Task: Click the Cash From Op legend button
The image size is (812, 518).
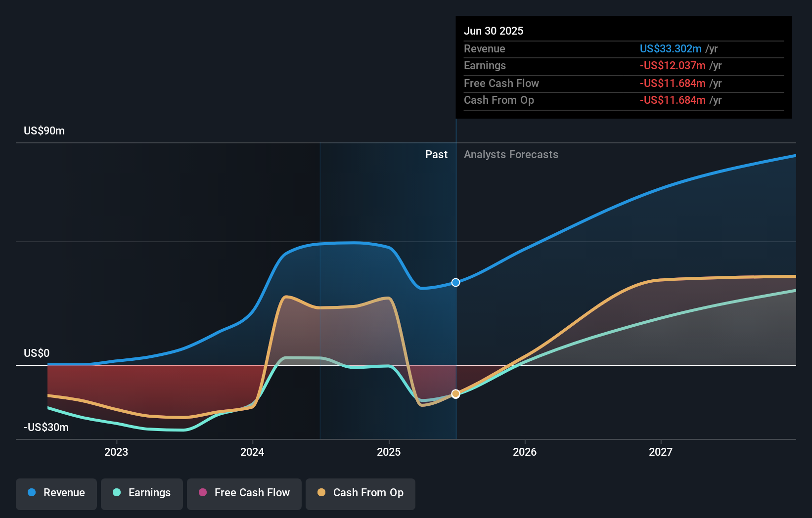Action: coord(360,494)
